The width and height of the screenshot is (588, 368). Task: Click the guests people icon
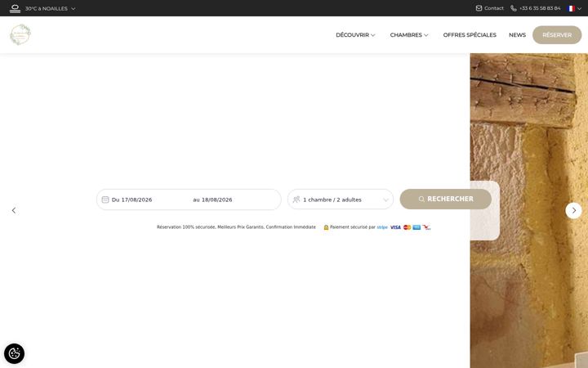296,200
